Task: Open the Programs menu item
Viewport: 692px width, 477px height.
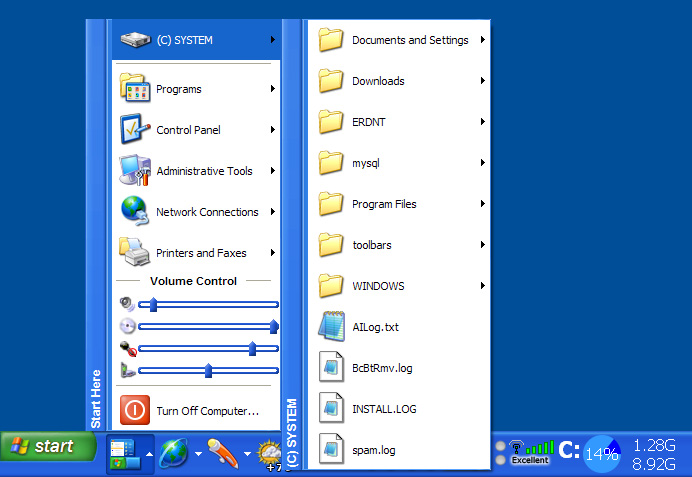Action: [196, 89]
